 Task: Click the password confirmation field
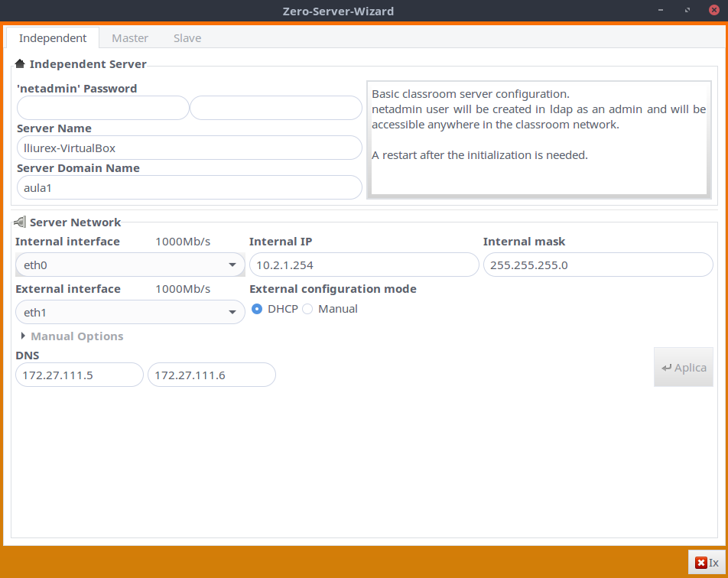(x=275, y=108)
